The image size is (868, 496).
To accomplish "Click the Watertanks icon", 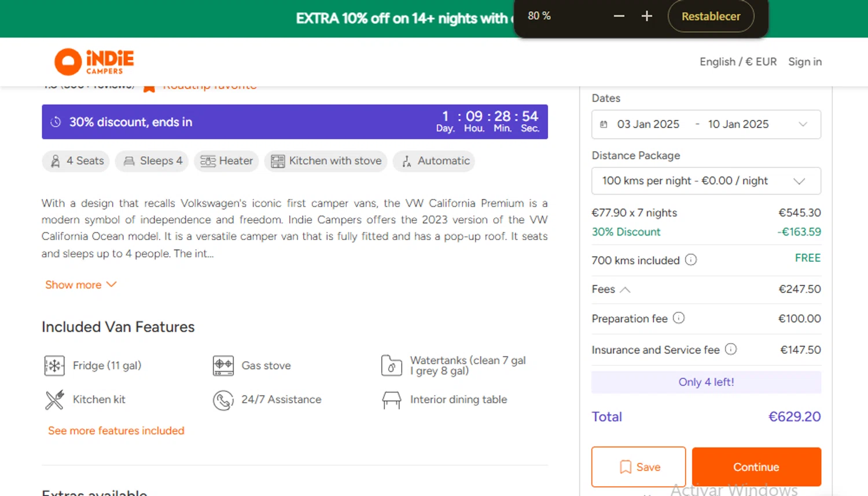I will click(392, 366).
